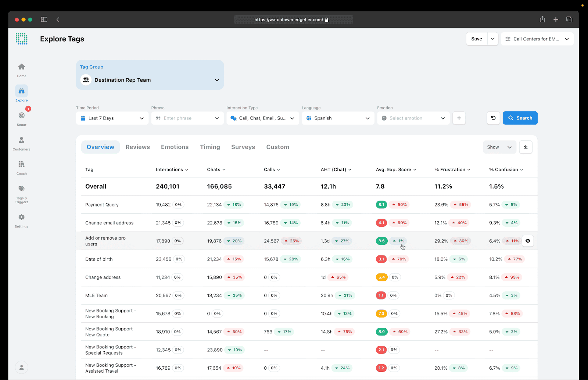The image size is (588, 380).
Task: Open the Spanish language dropdown
Action: [x=338, y=118]
